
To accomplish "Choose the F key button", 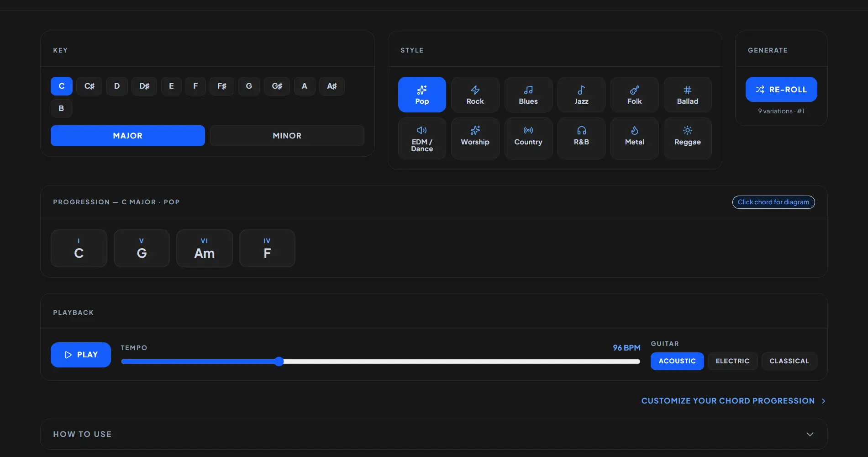I will pos(195,86).
